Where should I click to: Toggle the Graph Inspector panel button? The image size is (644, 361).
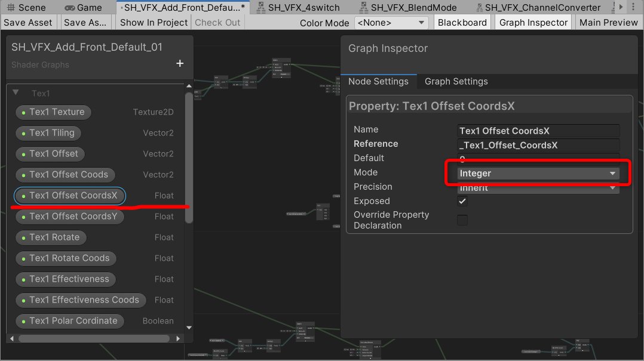point(533,23)
